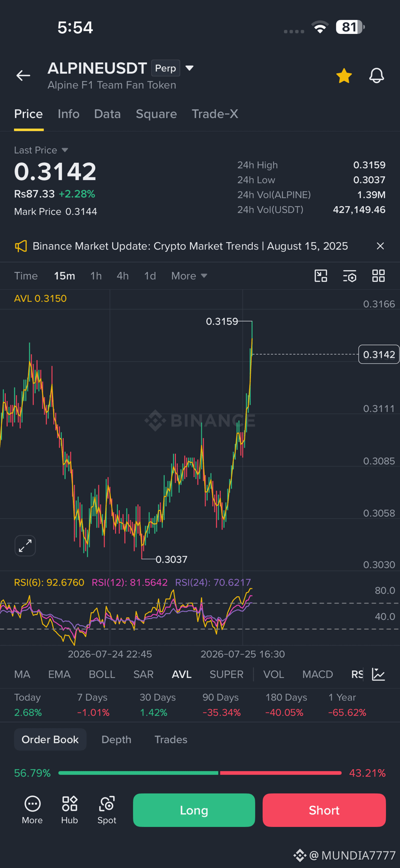Screen dimensions: 400x868
Task: Select the 1d chart interval
Action: click(150, 276)
